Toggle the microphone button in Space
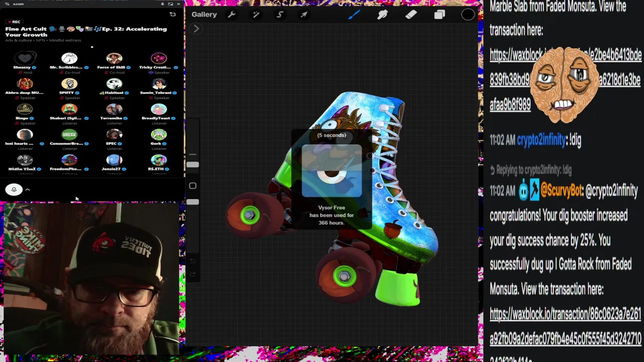The width and height of the screenshot is (644, 362). click(x=14, y=190)
